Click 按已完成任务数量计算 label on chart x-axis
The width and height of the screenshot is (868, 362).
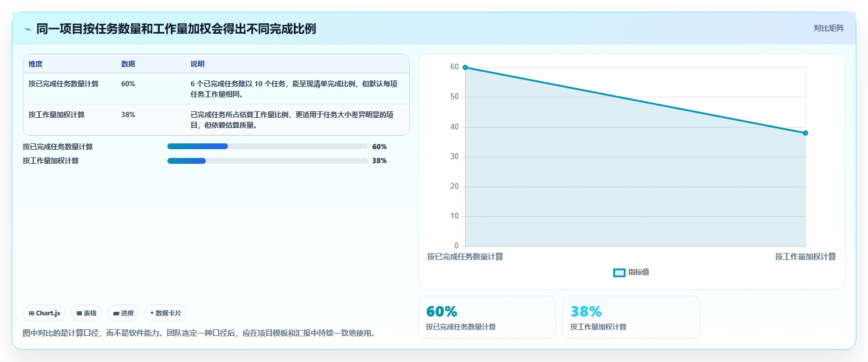[465, 257]
